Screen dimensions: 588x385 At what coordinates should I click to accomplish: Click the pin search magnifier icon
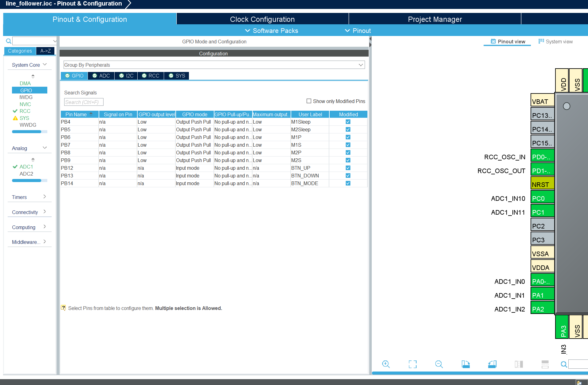click(x=564, y=364)
